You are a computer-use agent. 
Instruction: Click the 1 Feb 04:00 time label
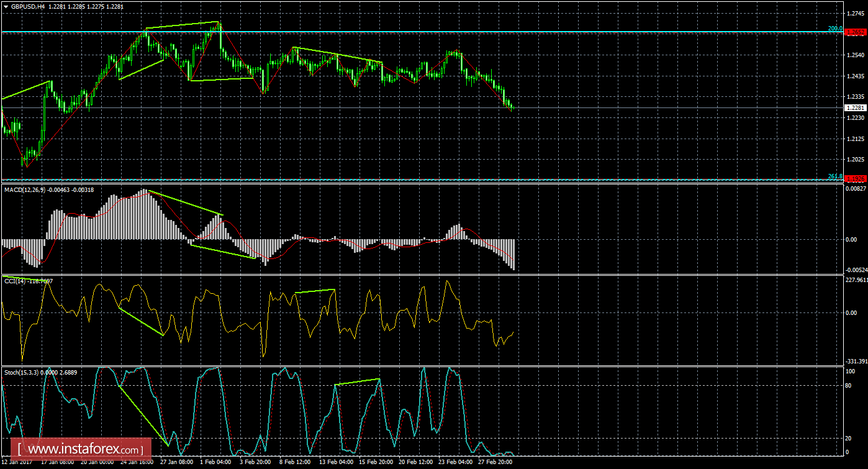tap(217, 463)
